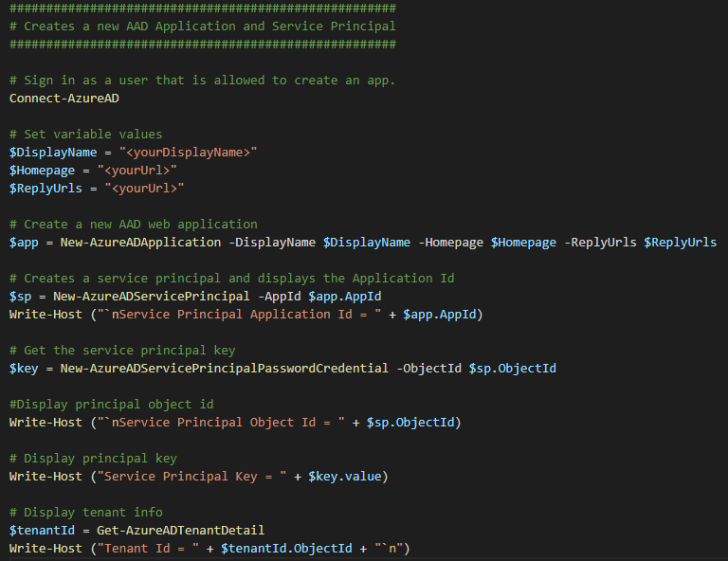Click the '-Homepage' parameter

pyautogui.click(x=450, y=243)
